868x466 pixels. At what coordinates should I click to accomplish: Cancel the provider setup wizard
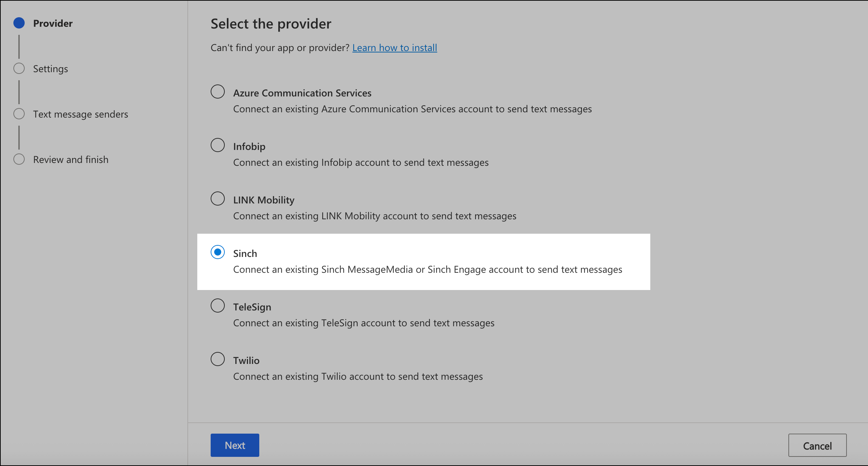pyautogui.click(x=818, y=445)
